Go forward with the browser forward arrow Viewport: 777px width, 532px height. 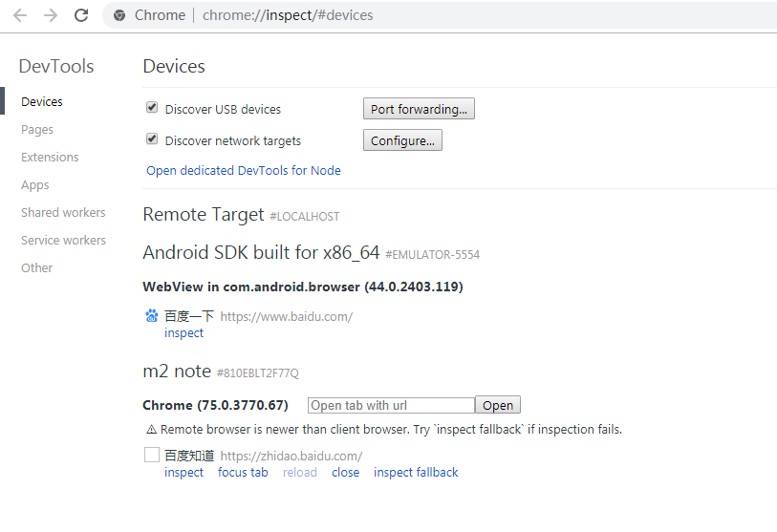click(x=51, y=15)
